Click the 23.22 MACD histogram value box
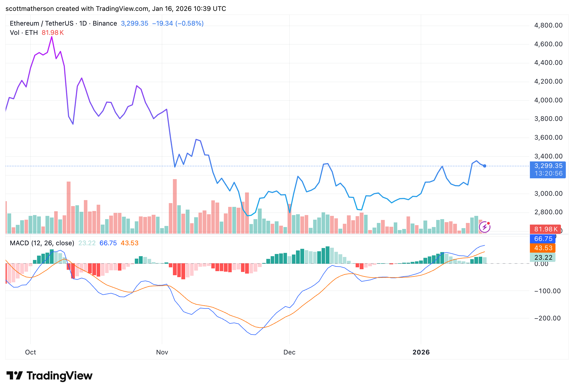Viewport: 574px width, 392px height. tap(543, 257)
